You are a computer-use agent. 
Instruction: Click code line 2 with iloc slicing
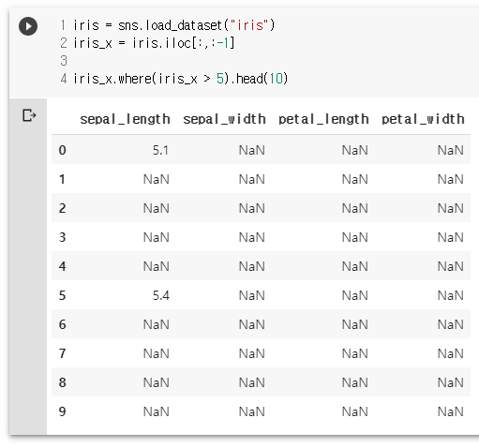coord(154,43)
